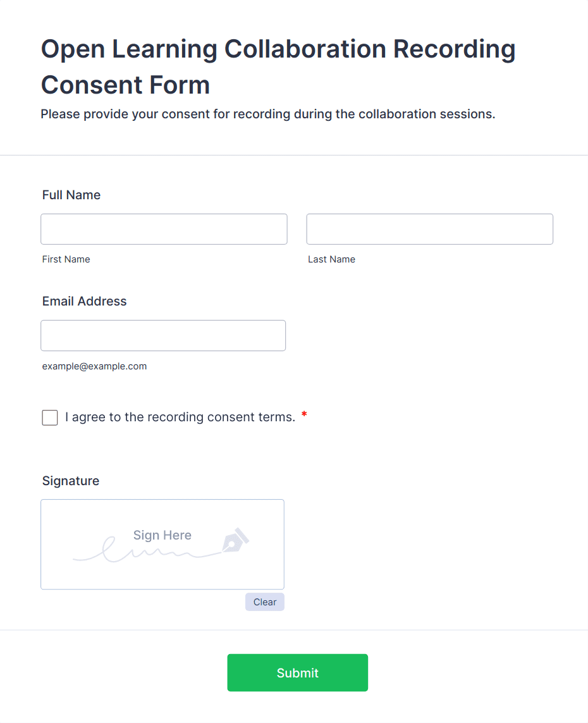This screenshot has width=588, height=723.
Task: Click the 'Last Name' sublabel text
Action: 331,259
